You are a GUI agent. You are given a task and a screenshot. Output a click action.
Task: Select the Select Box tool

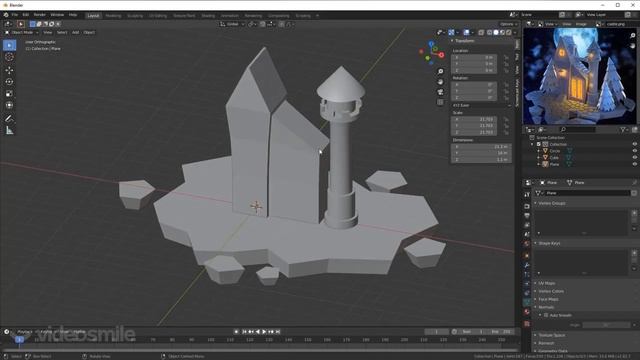pyautogui.click(x=9, y=45)
